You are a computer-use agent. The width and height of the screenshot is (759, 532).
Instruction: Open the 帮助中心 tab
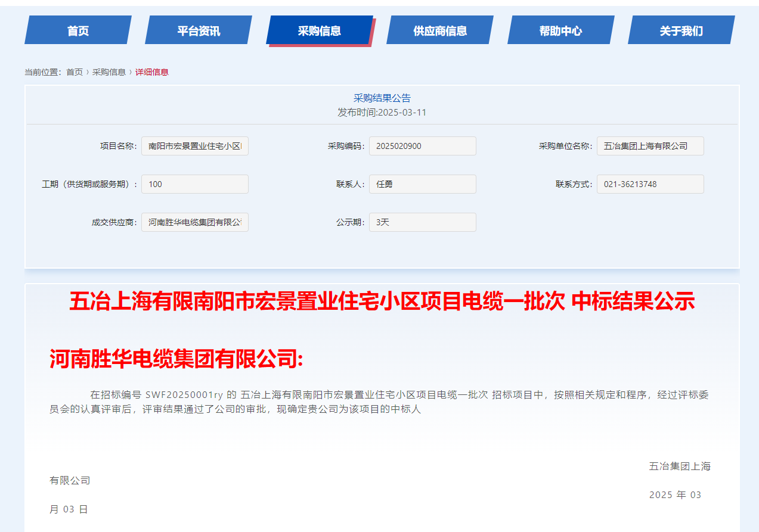[560, 30]
